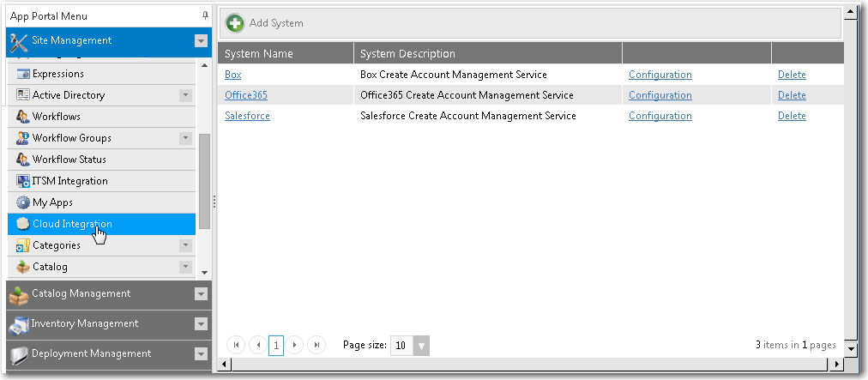Pin the App Portal Menu panel

(x=204, y=15)
